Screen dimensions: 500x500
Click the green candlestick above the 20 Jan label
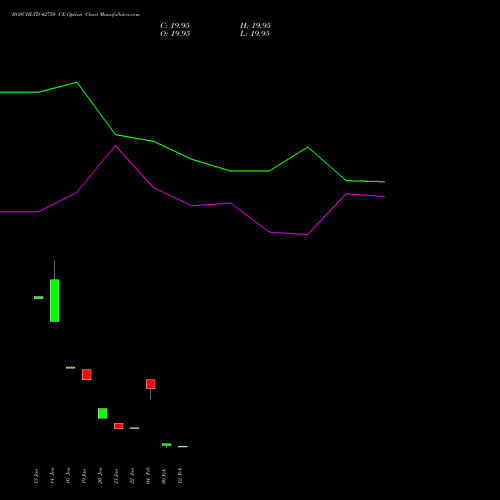click(x=103, y=413)
